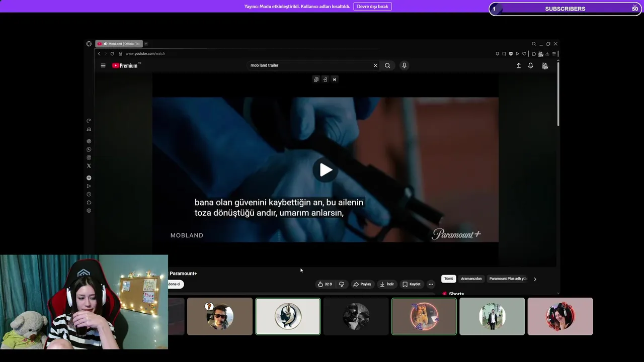
Task: Open the YouTube hamburger guide menu
Action: coord(103,65)
